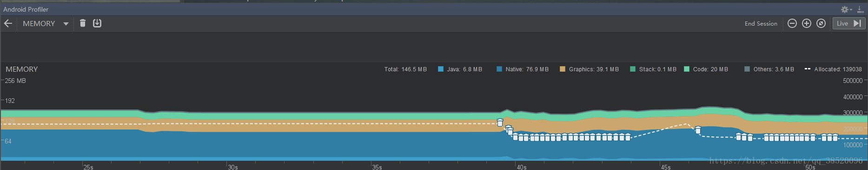Click the 192 memory axis label

10,101
